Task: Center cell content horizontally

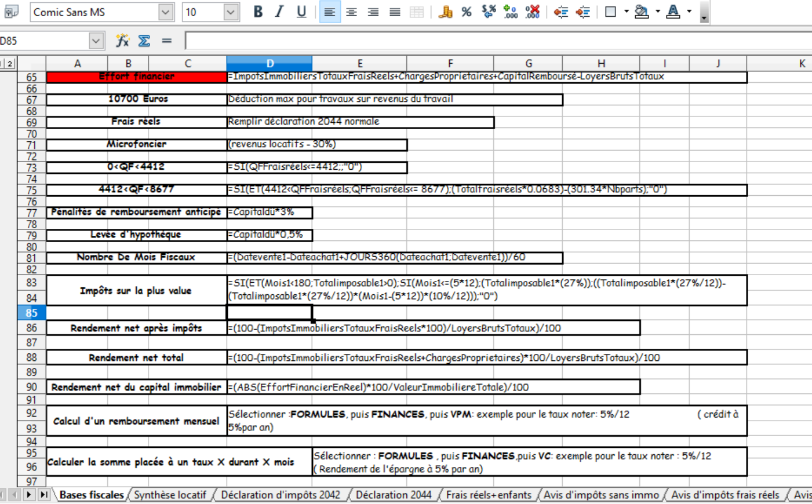Action: tap(351, 12)
